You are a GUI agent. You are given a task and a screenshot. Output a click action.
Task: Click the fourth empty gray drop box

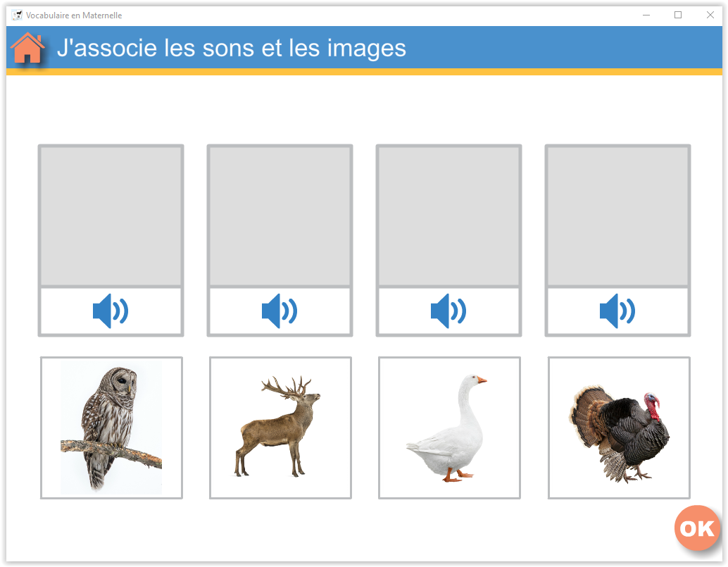(617, 216)
